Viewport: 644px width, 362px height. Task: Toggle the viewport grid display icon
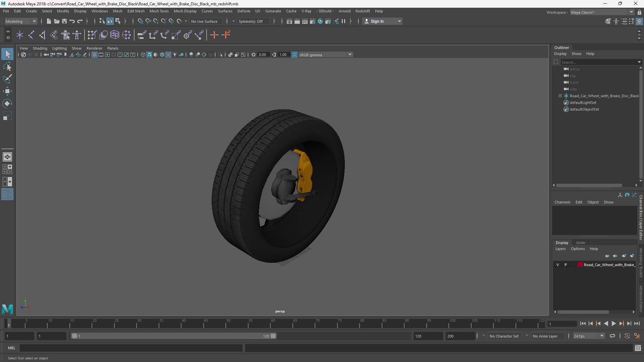[x=95, y=55]
